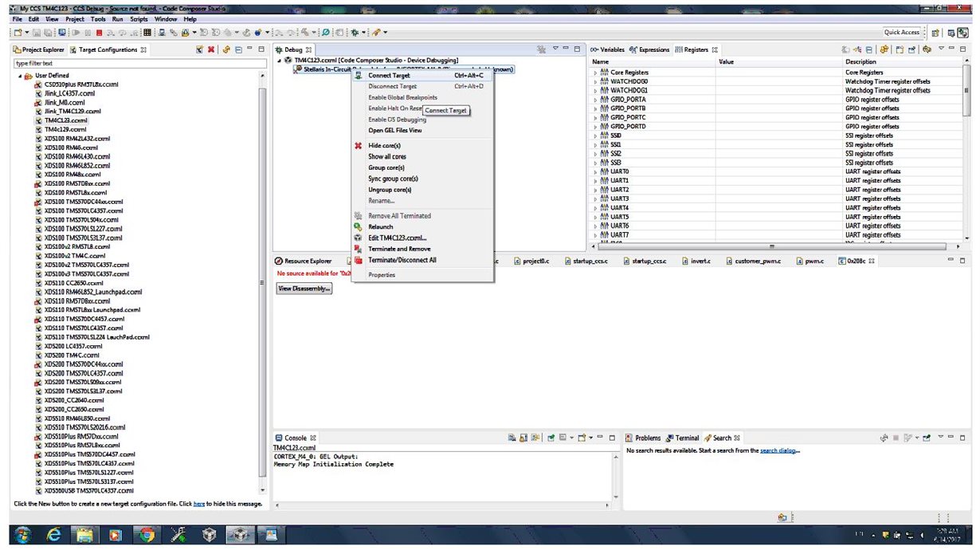Open the Resource Explorer tab
This screenshot has height=550, width=980.
pos(304,261)
